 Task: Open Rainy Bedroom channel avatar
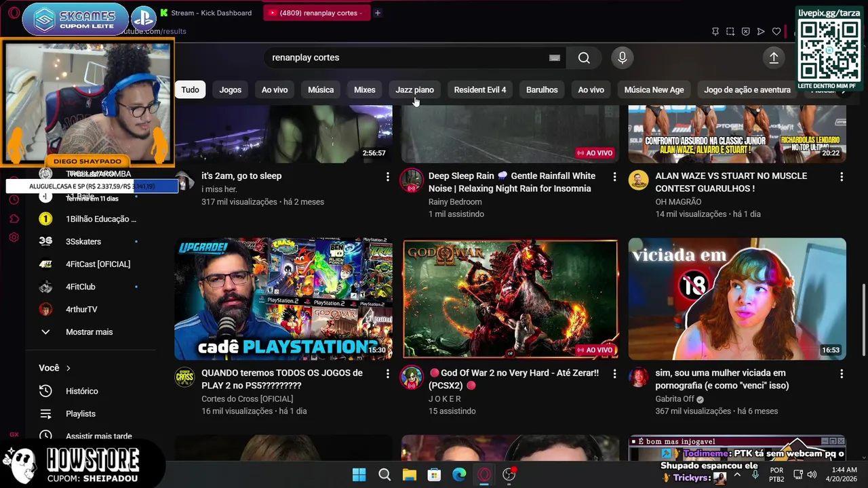412,180
